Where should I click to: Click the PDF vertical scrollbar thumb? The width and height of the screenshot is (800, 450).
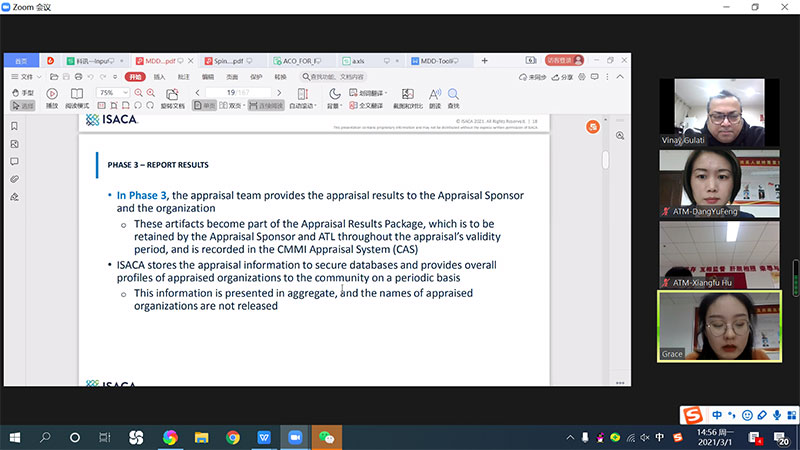605,160
